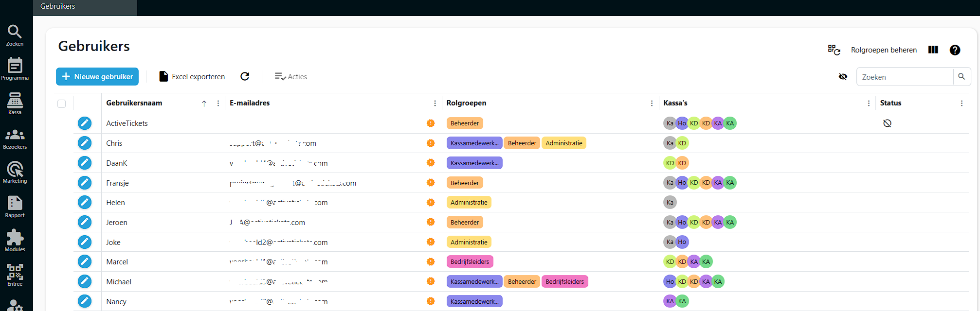Click the purple Ho badge in Joke row
The width and height of the screenshot is (980, 312).
tap(682, 242)
